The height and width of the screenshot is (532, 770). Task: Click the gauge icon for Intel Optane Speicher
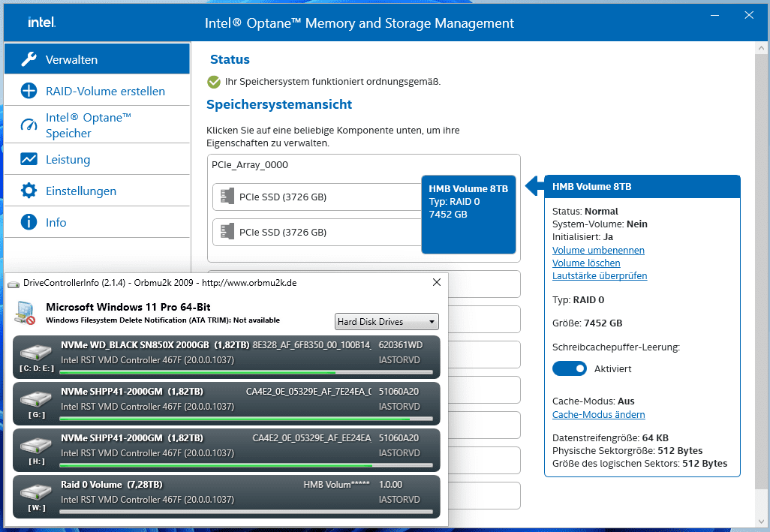(x=29, y=125)
